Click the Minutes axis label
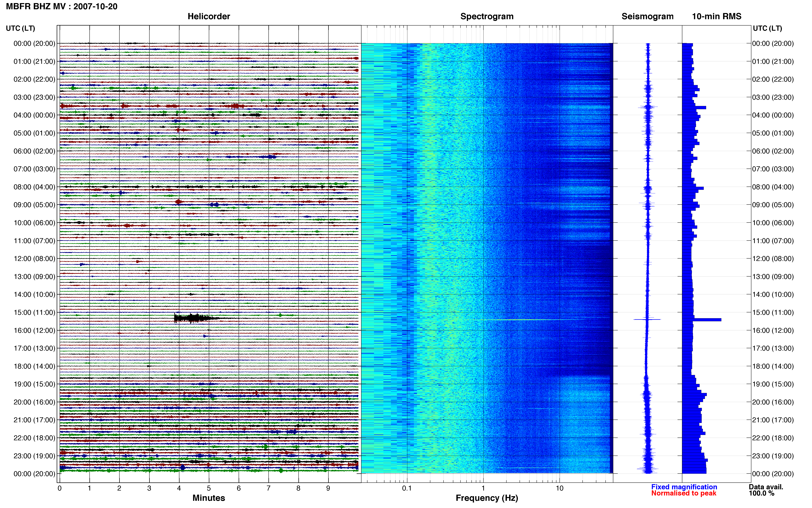The image size is (812, 508). [209, 498]
